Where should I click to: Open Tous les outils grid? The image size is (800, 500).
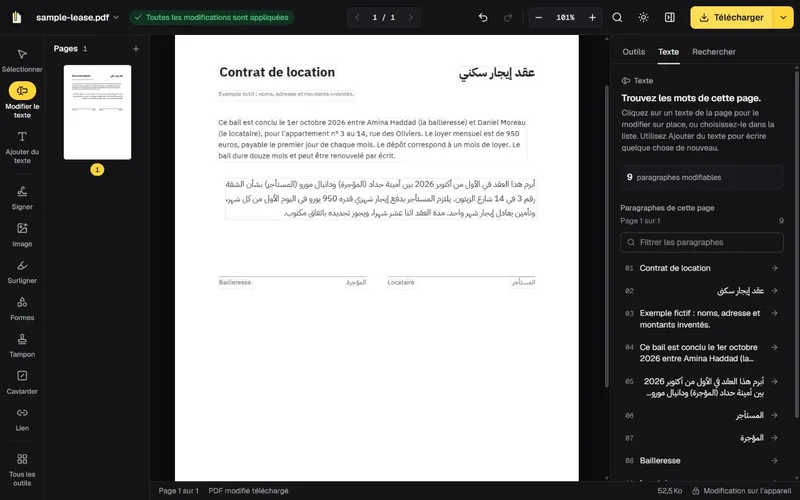(x=22, y=470)
